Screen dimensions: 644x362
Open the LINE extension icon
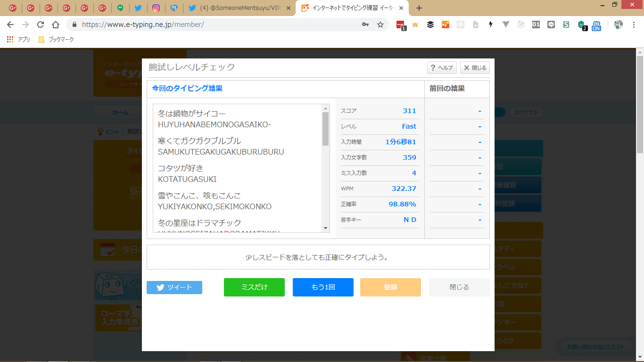pos(551,25)
